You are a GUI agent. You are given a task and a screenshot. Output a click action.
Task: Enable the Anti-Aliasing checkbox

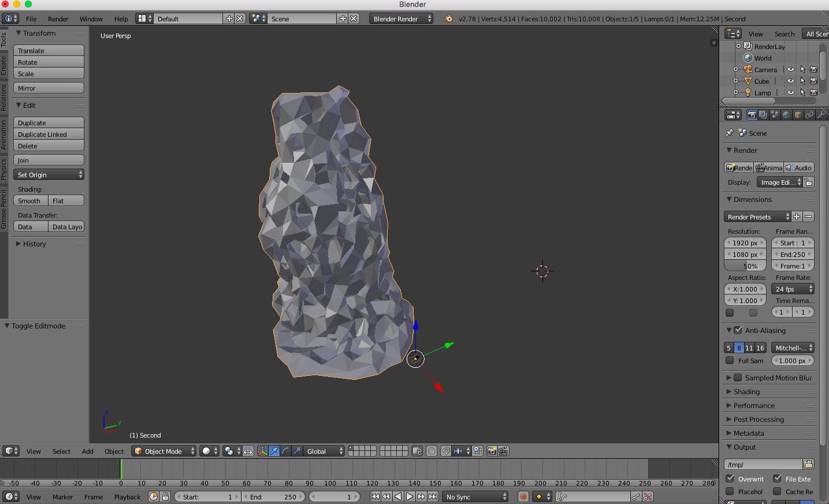[738, 330]
